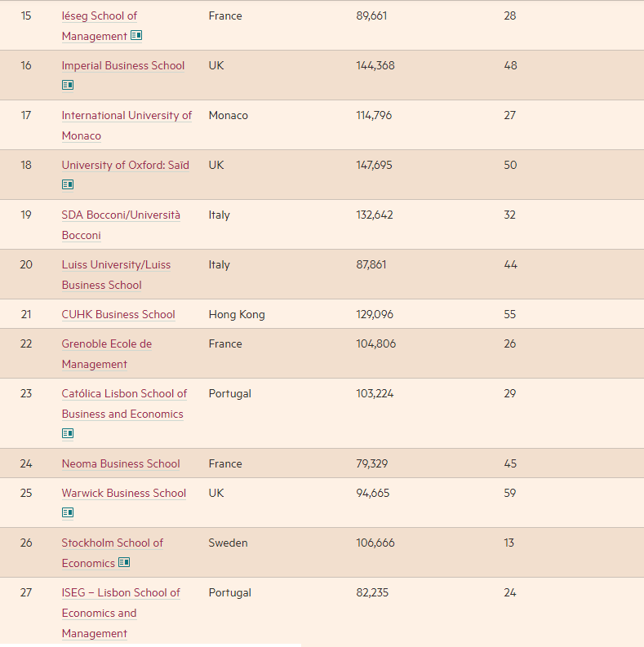Click Italy cell in Luiss University row

tap(220, 264)
